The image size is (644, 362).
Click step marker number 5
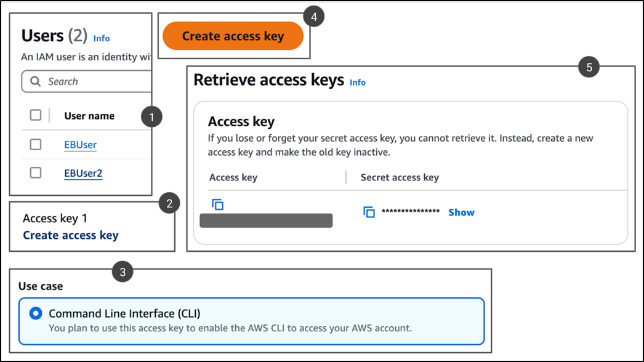(x=589, y=67)
